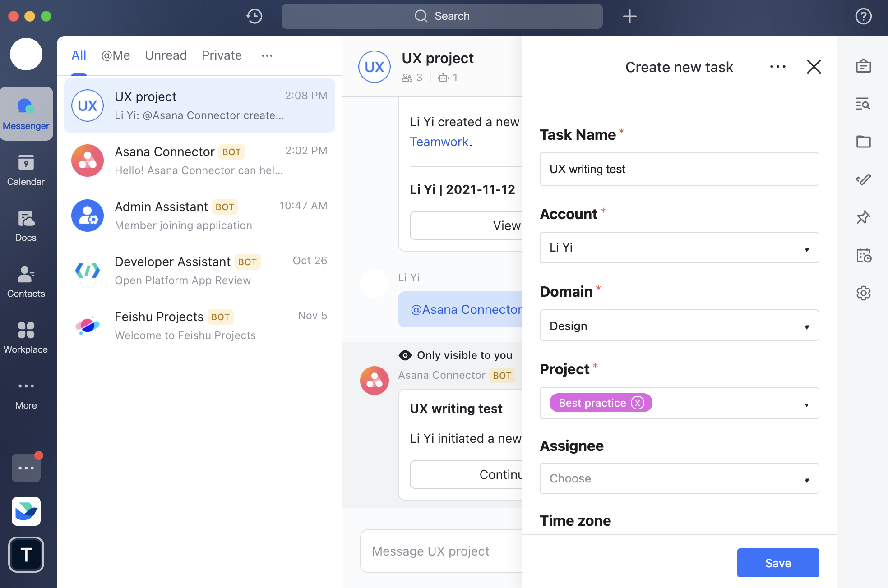
Task: Switch to the @Me tab
Action: point(116,55)
